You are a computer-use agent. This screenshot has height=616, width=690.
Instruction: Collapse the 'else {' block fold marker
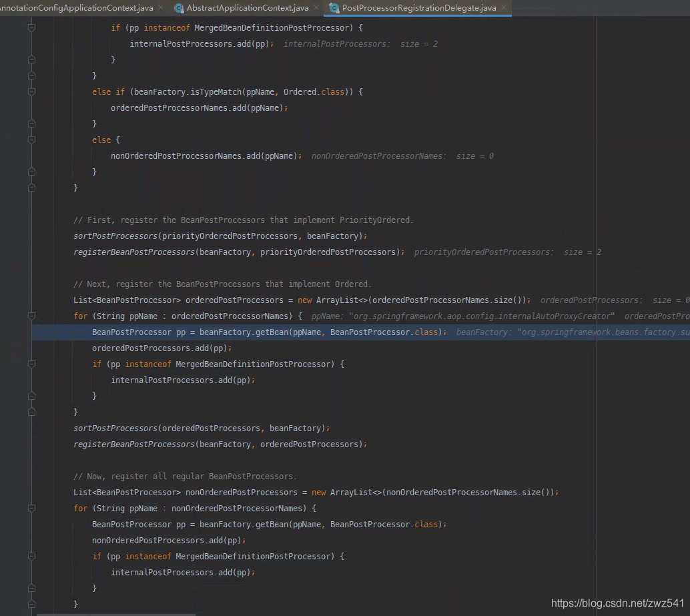[31, 139]
